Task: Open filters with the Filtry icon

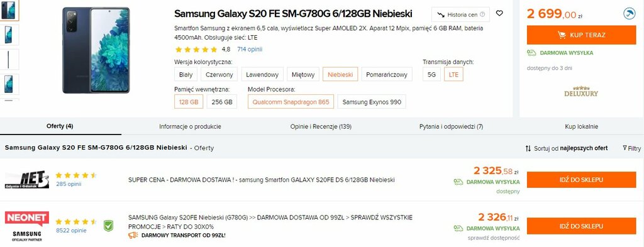Action: point(631,148)
